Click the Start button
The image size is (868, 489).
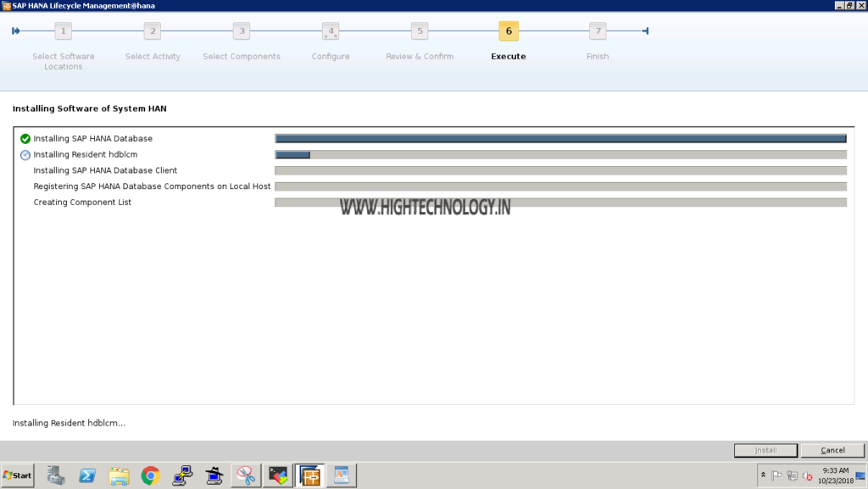coord(18,475)
